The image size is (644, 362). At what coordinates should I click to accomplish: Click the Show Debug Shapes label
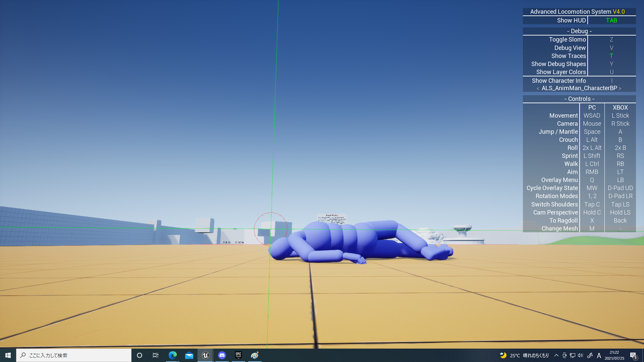[x=559, y=64]
